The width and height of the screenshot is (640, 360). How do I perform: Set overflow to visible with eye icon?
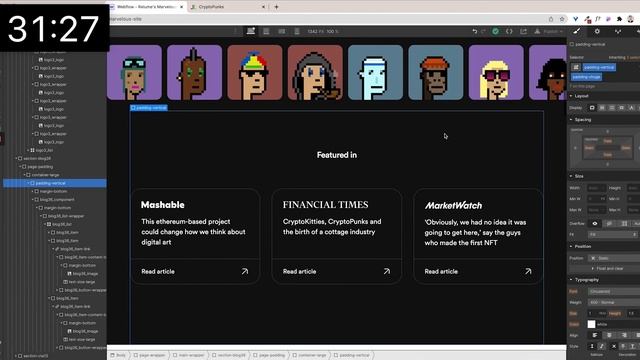[x=595, y=224]
